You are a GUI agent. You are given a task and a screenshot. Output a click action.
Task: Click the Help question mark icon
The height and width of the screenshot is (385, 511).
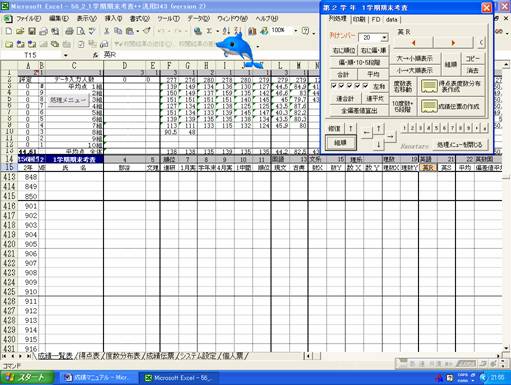[x=305, y=31]
